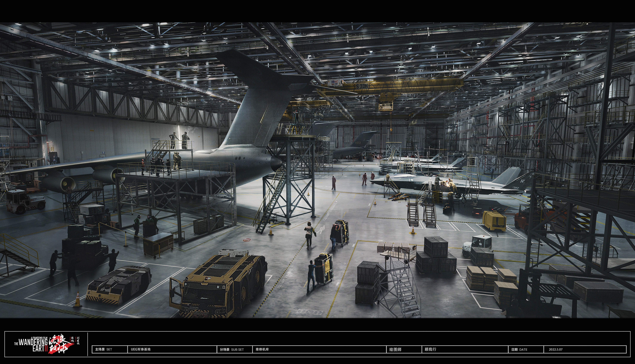Click the white tug vehicle far left
635x364 pixels.
pyautogui.click(x=25, y=202)
